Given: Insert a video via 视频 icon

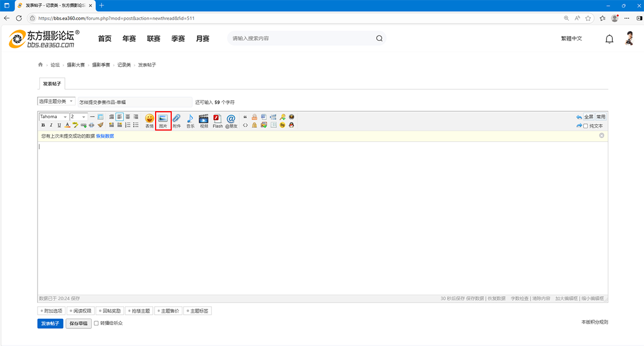Looking at the screenshot, I should (203, 120).
